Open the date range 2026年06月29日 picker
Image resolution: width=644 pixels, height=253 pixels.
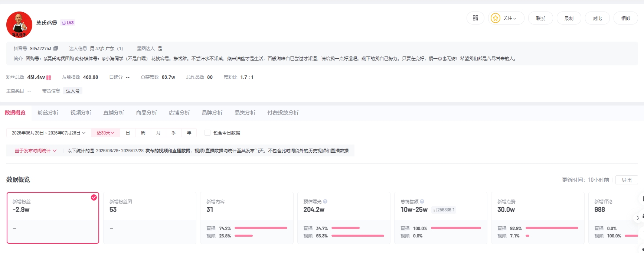49,133
